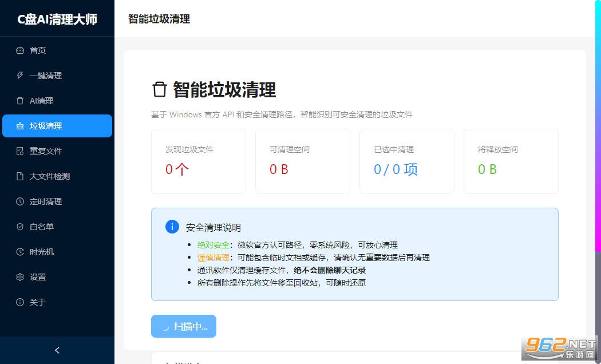Image resolution: width=601 pixels, height=364 pixels.
Task: Click the gear icon beside 设置
Action: [20, 277]
